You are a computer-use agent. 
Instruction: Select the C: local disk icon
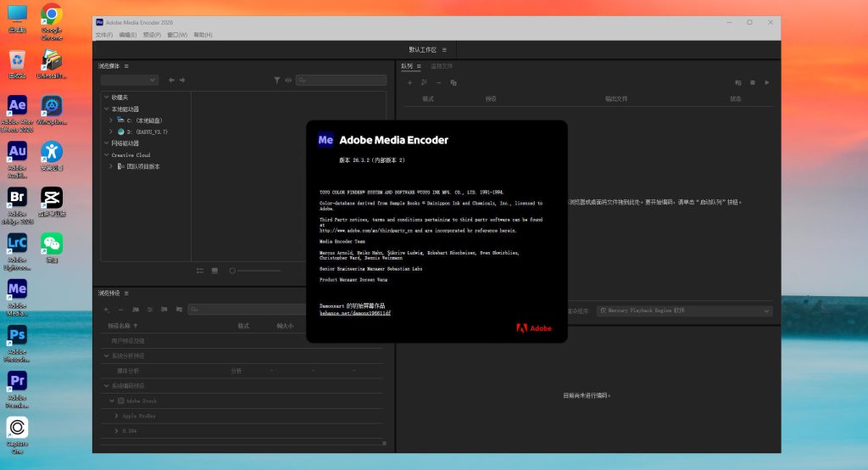[x=120, y=120]
